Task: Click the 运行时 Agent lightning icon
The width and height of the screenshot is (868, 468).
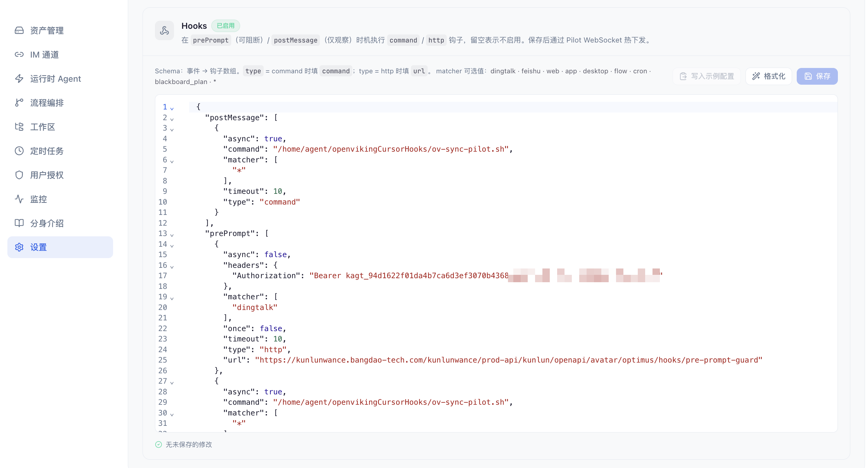Action: pyautogui.click(x=19, y=79)
